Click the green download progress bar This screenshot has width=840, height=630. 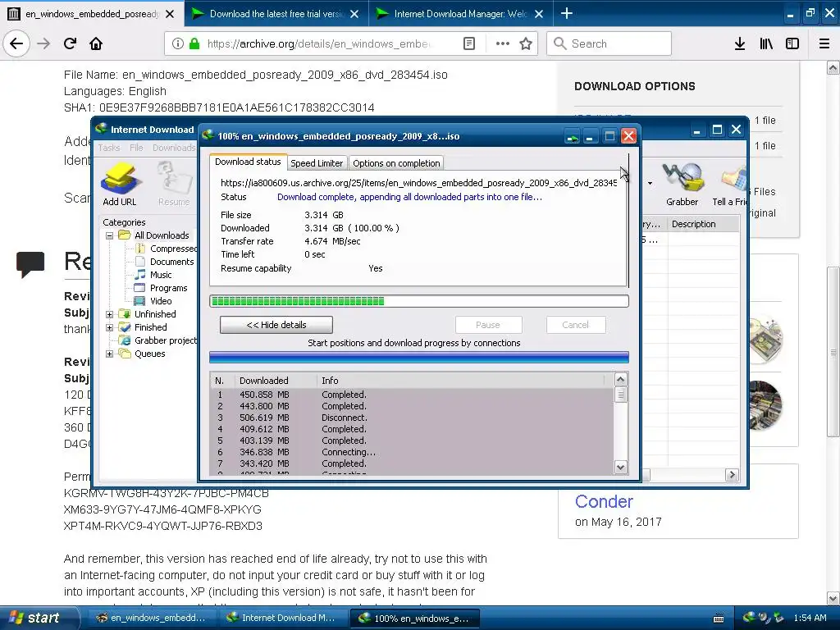419,301
